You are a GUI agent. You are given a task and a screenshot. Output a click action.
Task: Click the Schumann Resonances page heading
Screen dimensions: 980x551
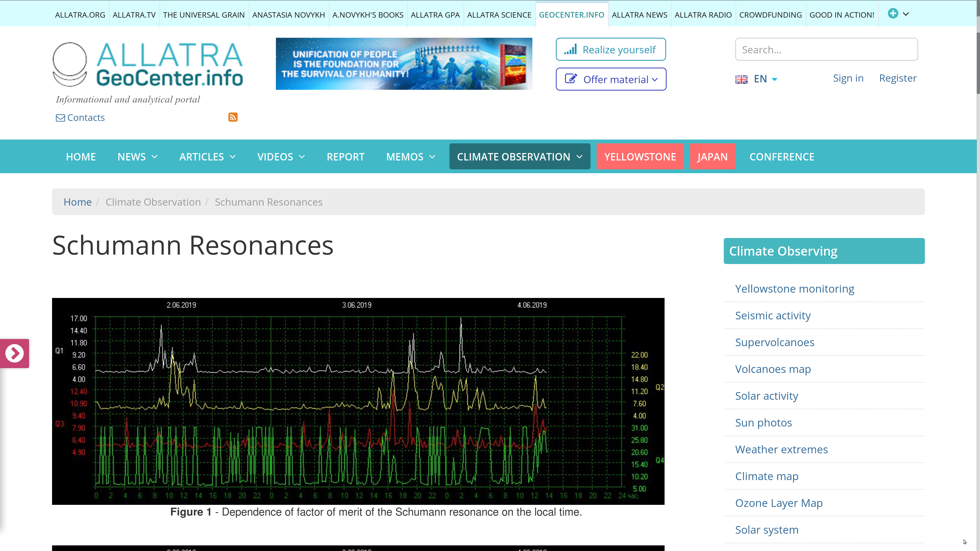pyautogui.click(x=193, y=246)
